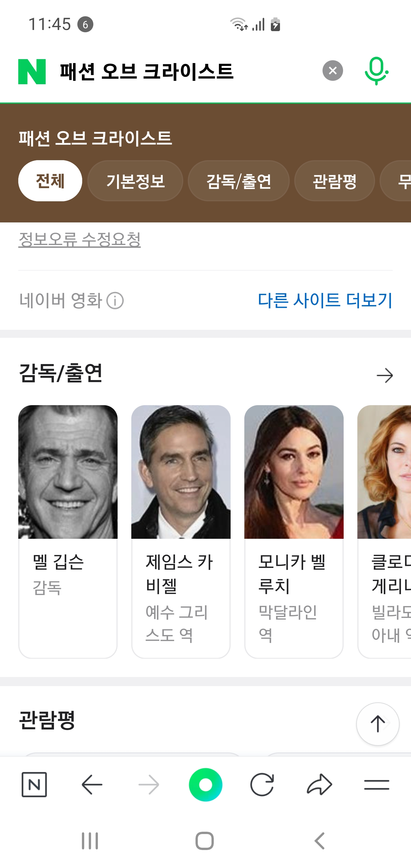Tap the scroll-to-top arrow button
Viewport: 411px width, 868px height.
pos(378,724)
